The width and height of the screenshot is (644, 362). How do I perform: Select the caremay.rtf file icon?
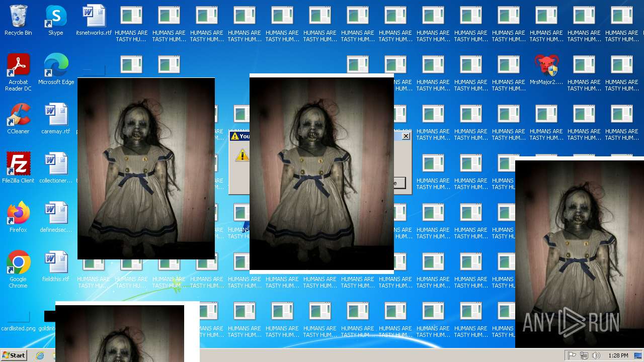[x=56, y=119]
